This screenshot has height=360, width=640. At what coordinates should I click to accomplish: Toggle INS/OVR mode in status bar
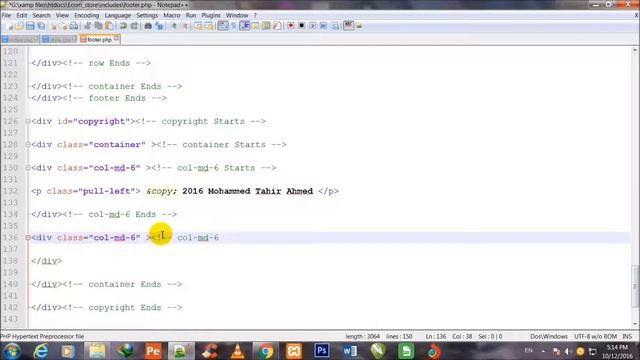[x=627, y=336]
